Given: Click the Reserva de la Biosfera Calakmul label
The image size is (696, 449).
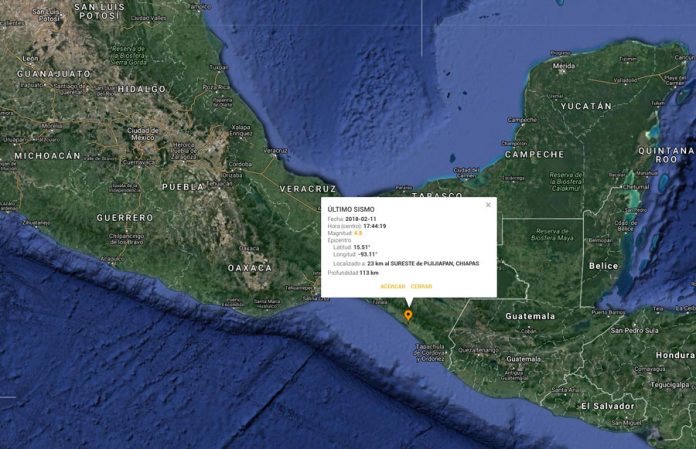Looking at the screenshot, I should tap(566, 182).
